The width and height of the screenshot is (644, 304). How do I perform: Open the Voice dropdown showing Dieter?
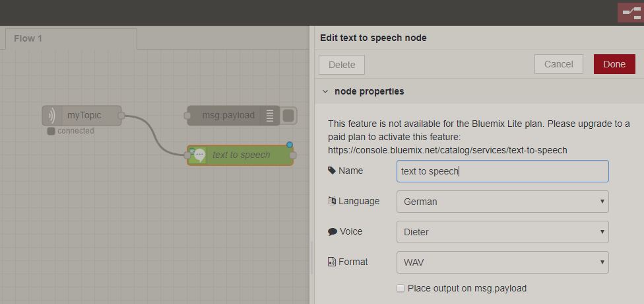click(x=502, y=232)
